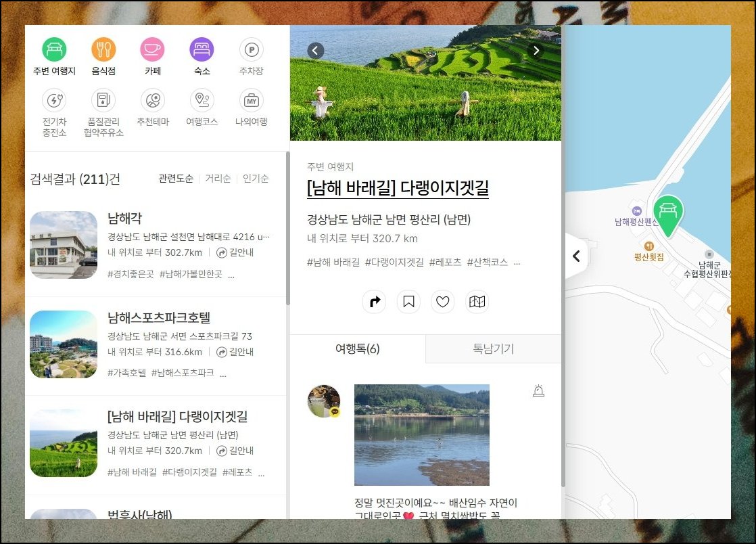Sort results by 거리순
Image resolution: width=756 pixels, height=544 pixels.
(218, 179)
